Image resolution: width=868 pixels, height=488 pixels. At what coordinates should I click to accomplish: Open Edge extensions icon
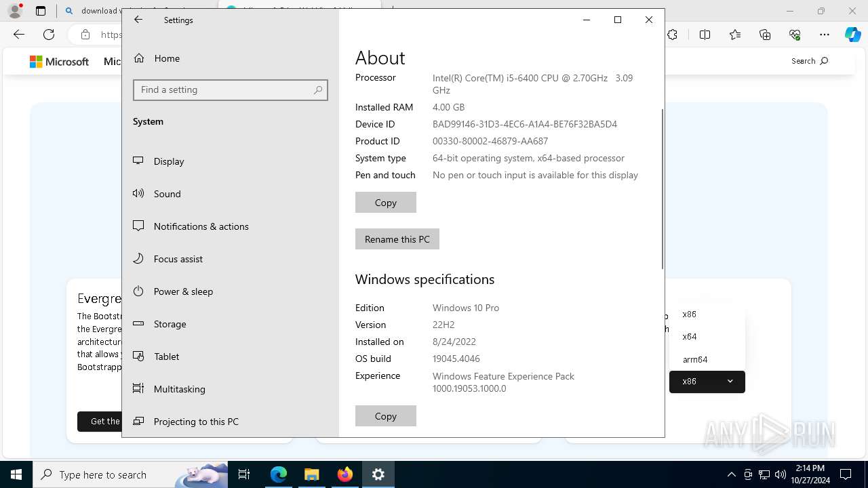673,35
